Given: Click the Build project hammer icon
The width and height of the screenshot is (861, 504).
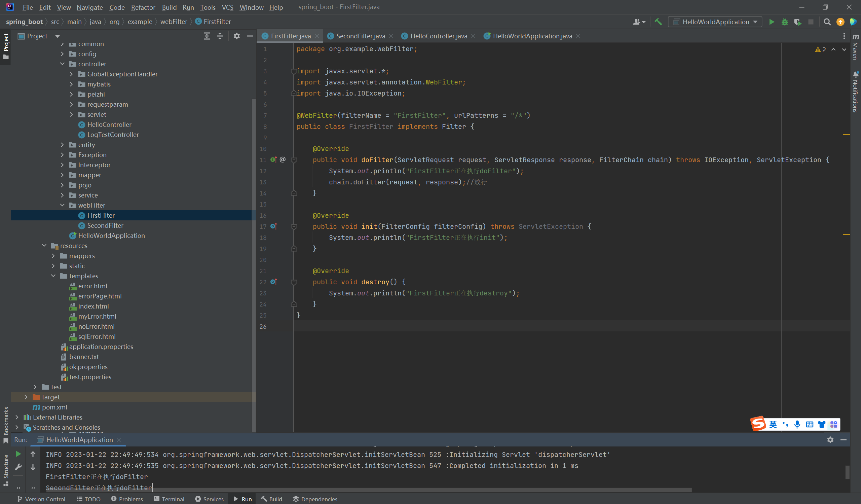Looking at the screenshot, I should coord(658,22).
